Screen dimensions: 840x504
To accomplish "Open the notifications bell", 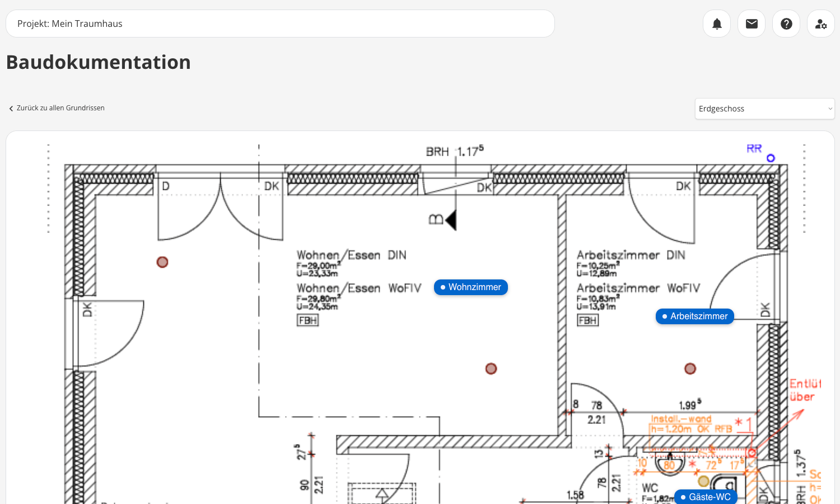I will click(x=717, y=24).
